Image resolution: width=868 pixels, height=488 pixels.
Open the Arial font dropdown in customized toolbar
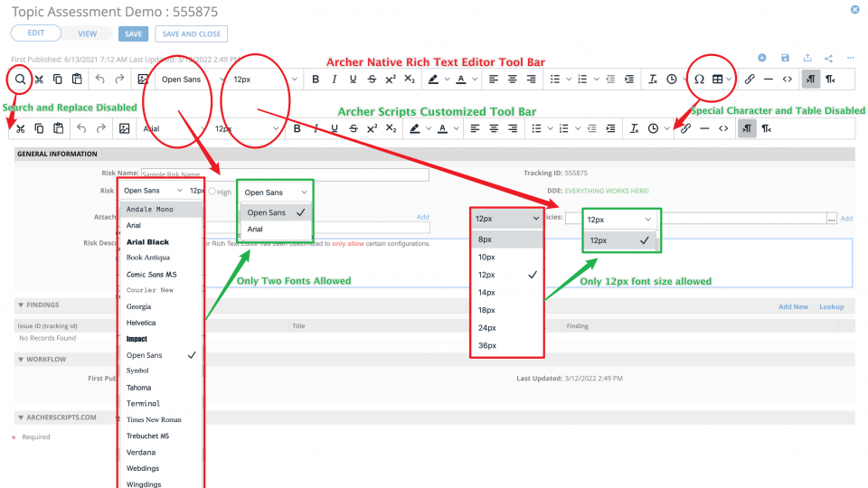point(174,128)
